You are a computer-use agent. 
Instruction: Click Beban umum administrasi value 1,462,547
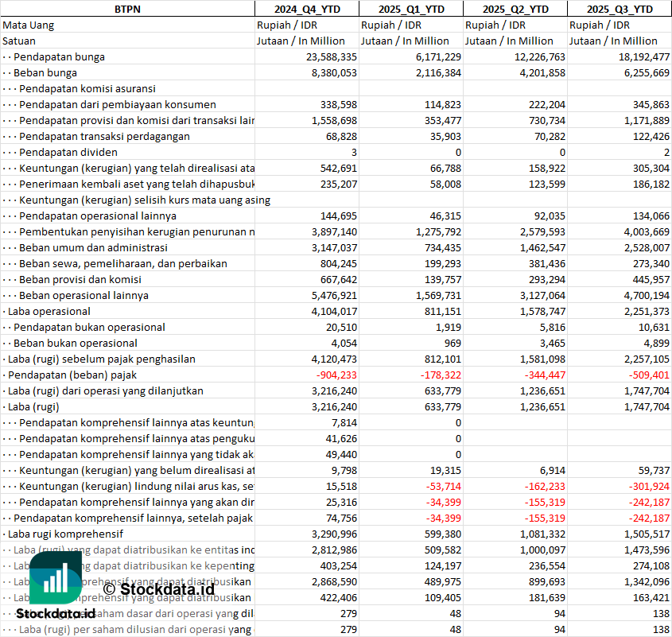coord(542,248)
